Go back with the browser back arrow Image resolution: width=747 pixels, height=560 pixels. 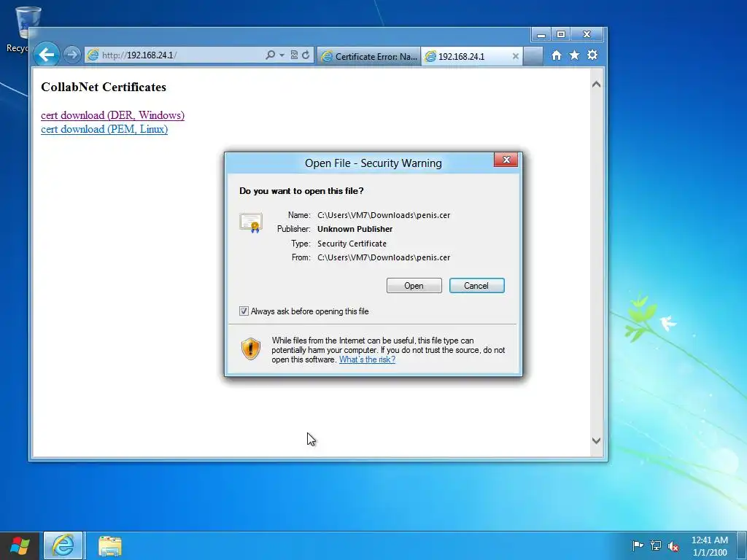[47, 55]
